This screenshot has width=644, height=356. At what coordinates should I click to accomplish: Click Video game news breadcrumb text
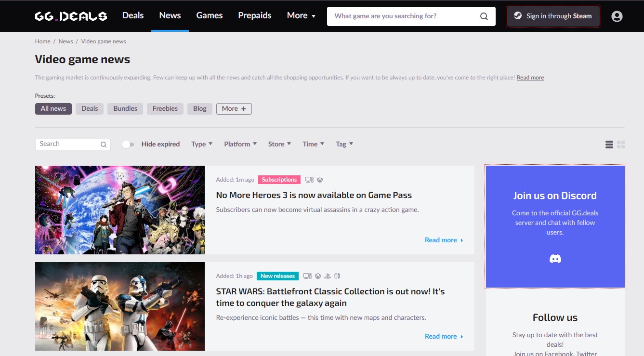click(x=104, y=41)
